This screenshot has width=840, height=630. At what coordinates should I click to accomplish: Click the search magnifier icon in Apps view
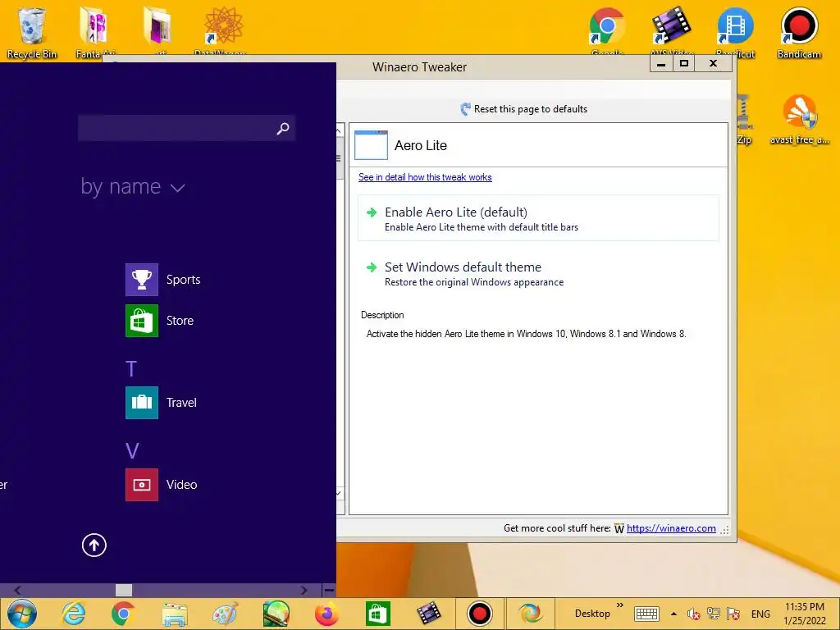(x=283, y=128)
